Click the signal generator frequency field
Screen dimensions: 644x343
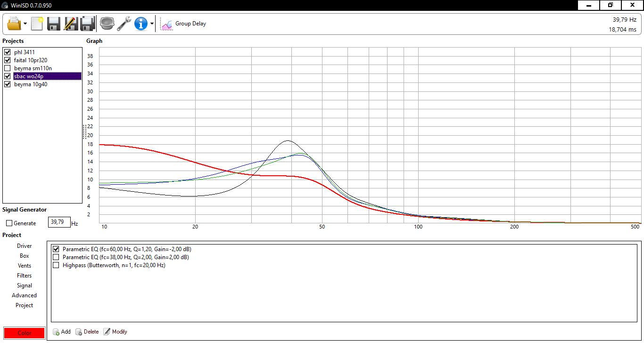(x=59, y=222)
